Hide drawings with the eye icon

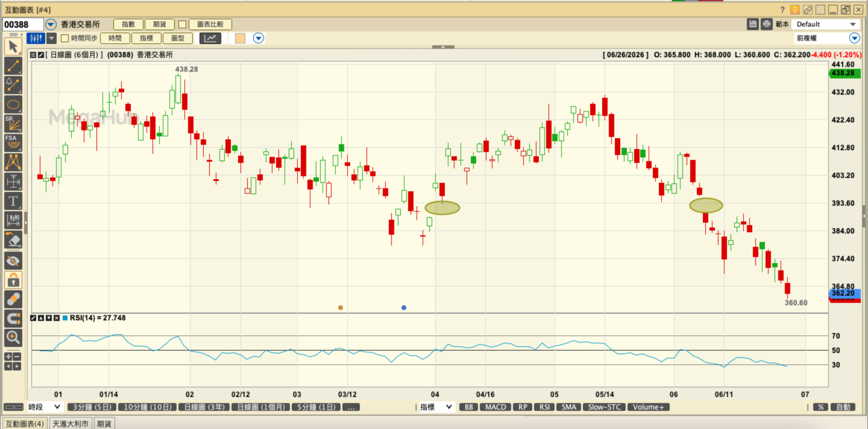[13, 260]
